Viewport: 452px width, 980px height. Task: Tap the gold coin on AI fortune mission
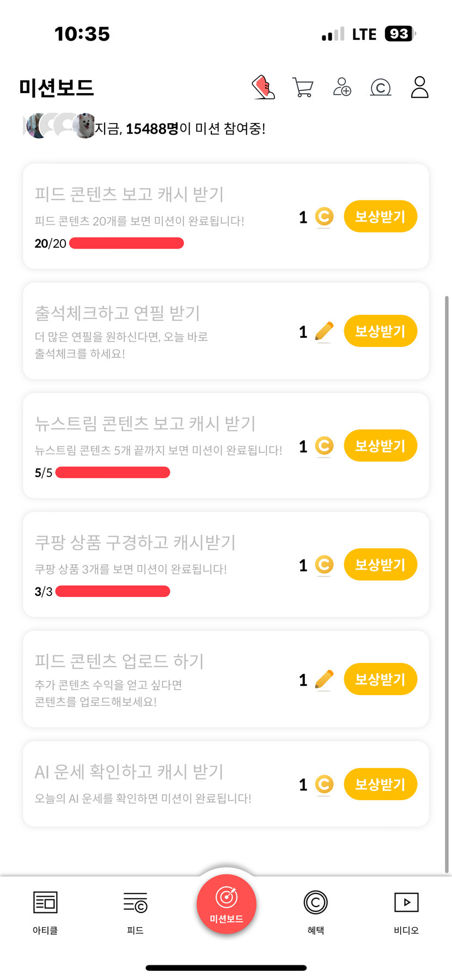324,784
